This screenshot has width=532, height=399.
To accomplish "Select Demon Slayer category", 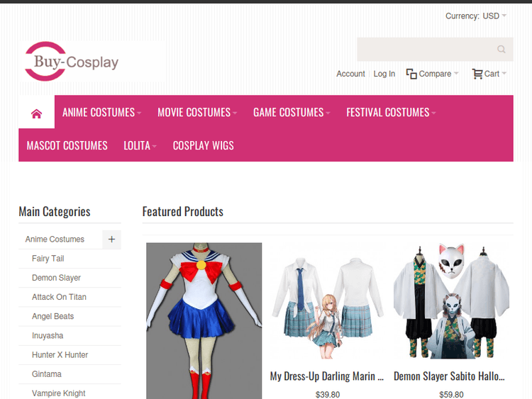I will [x=56, y=278].
